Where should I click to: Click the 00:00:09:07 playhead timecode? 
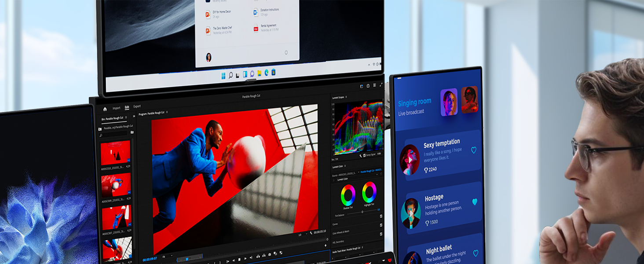(150, 260)
